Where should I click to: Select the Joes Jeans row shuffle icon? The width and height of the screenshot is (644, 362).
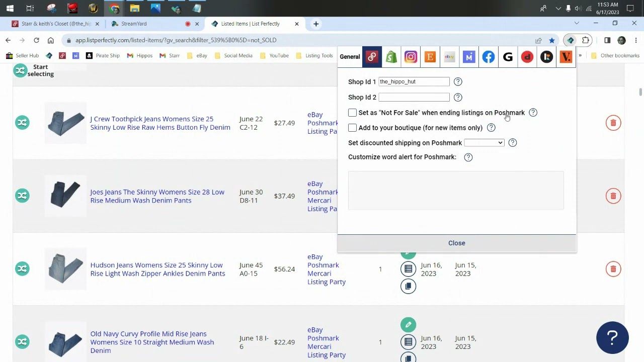[x=22, y=196]
